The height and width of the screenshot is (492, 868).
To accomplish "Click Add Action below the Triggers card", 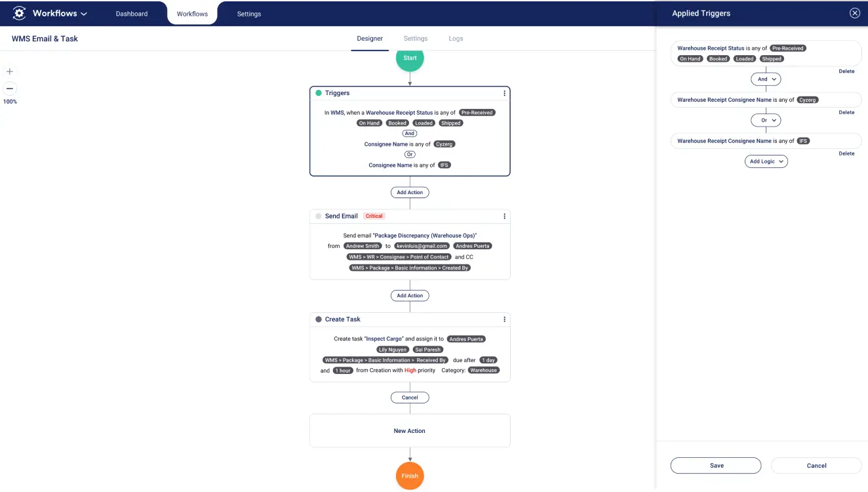I will pyautogui.click(x=410, y=192).
